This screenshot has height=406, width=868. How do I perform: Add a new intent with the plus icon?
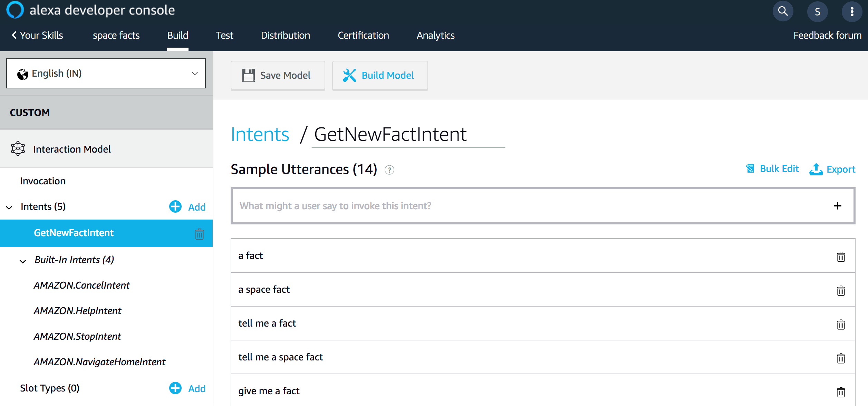point(175,206)
